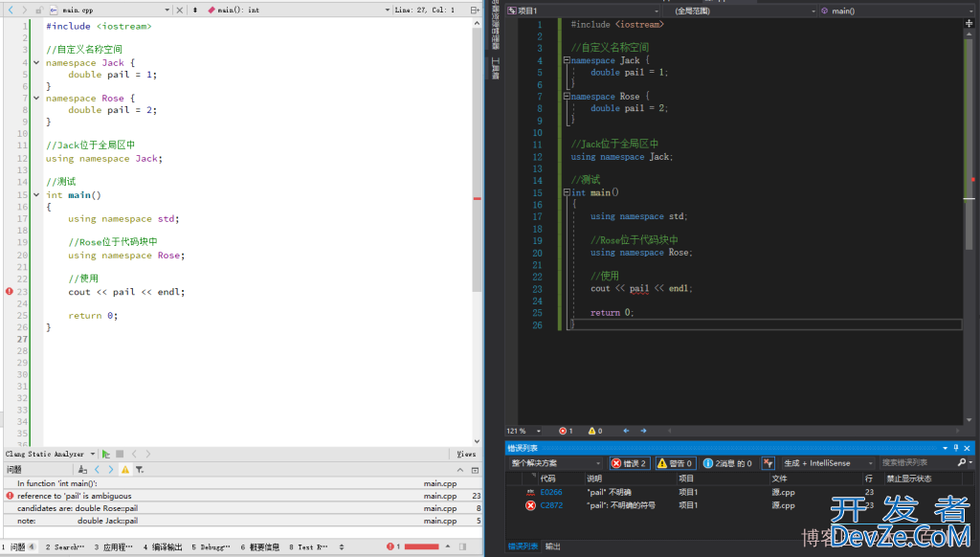Collapse namespace Rose fold arrow in Qt Creator

coord(36,99)
